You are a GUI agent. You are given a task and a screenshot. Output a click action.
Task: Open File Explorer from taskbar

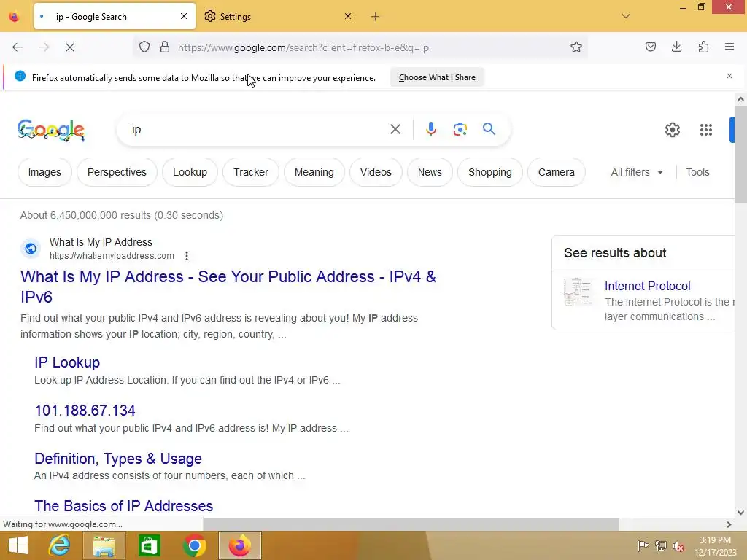[104, 545]
